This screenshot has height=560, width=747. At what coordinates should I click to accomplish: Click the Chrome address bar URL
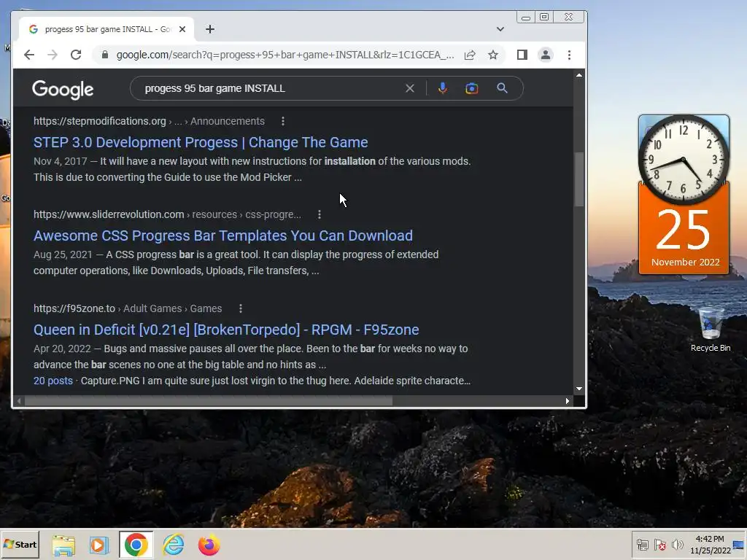(285, 55)
